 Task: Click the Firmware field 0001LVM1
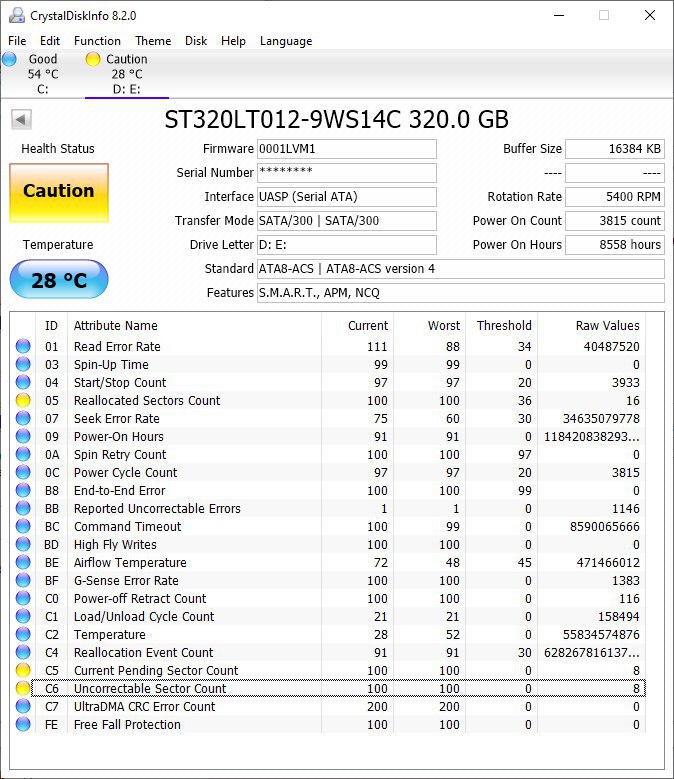tap(347, 149)
